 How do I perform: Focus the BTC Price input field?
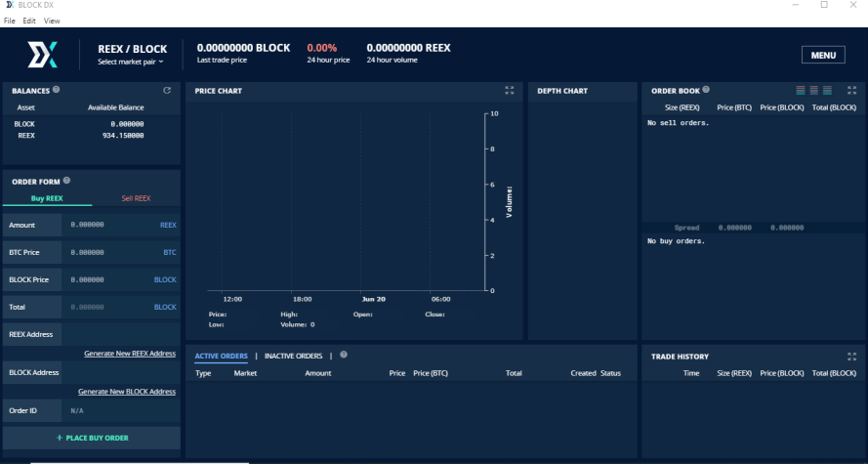point(121,252)
